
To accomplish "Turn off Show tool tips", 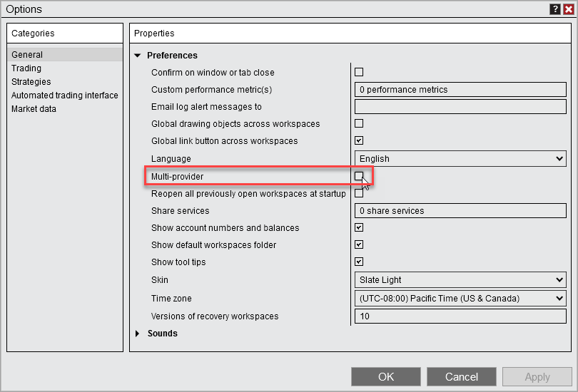I will coord(359,262).
